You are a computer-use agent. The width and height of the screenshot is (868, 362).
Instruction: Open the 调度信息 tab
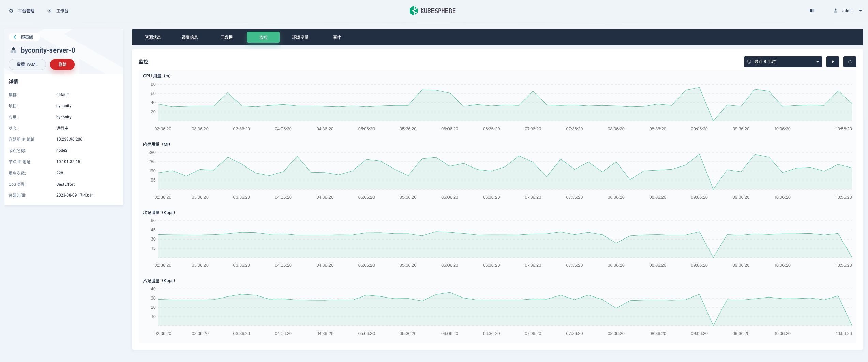[x=189, y=38]
